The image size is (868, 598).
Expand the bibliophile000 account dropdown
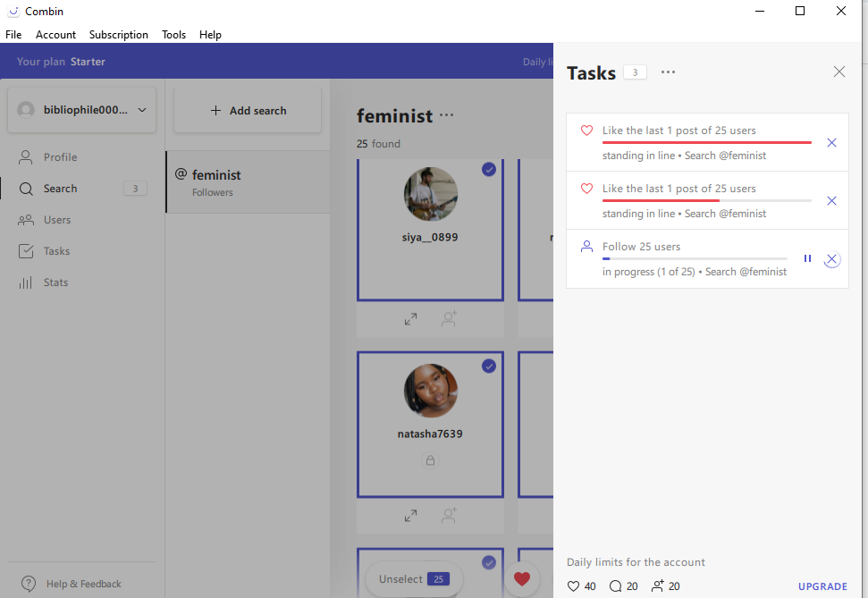point(82,110)
